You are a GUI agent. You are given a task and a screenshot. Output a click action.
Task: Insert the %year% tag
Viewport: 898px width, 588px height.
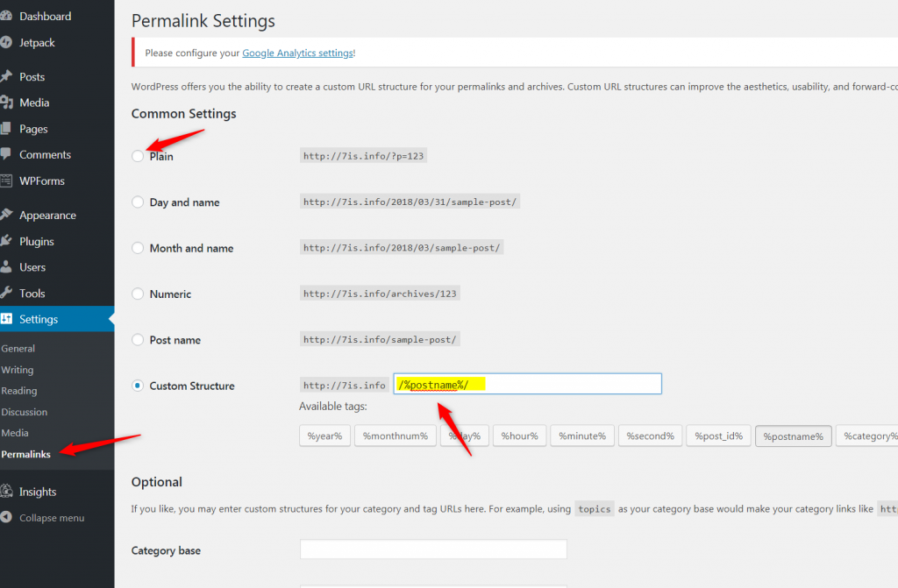tap(324, 436)
